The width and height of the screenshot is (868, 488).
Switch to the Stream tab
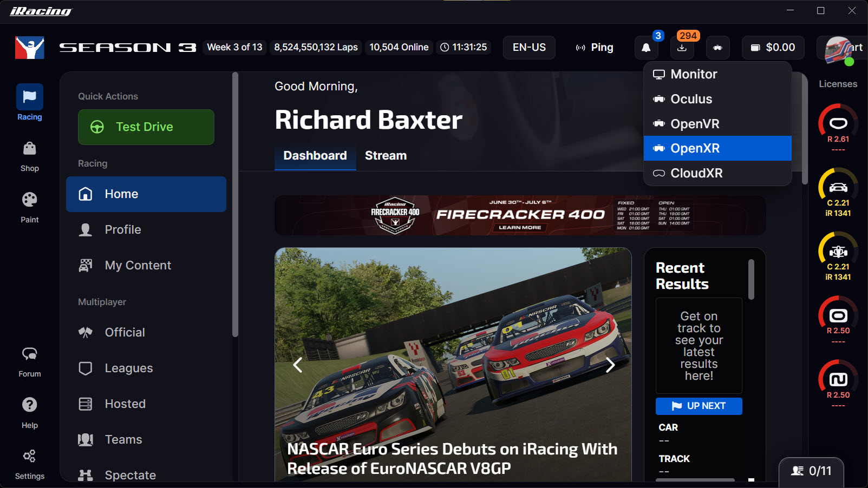[x=386, y=156]
